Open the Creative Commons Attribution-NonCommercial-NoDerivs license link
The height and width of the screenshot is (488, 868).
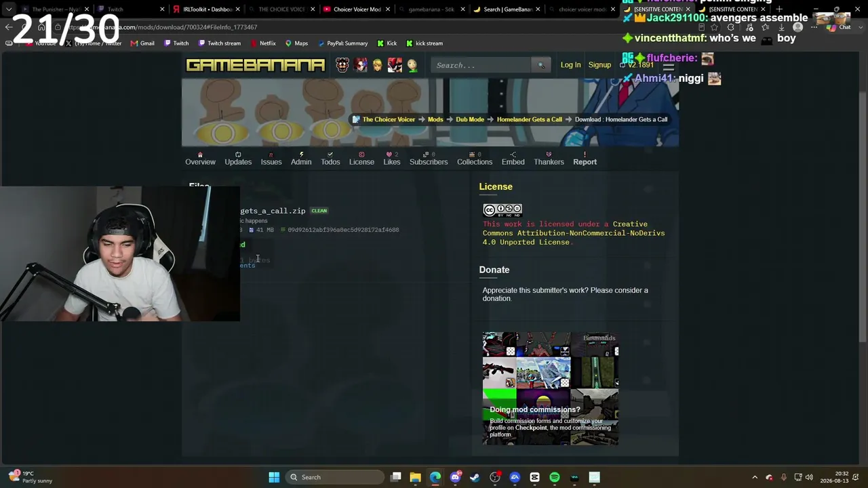(x=574, y=233)
